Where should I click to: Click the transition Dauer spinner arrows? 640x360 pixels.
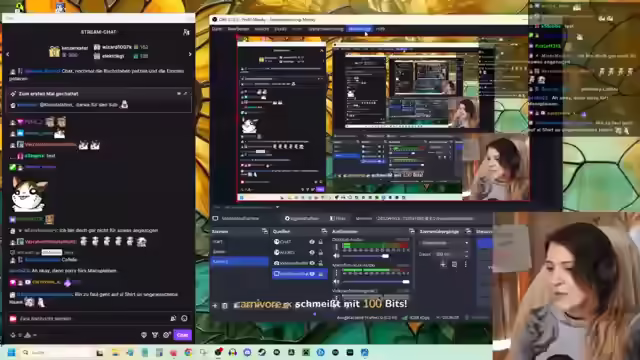466,254
